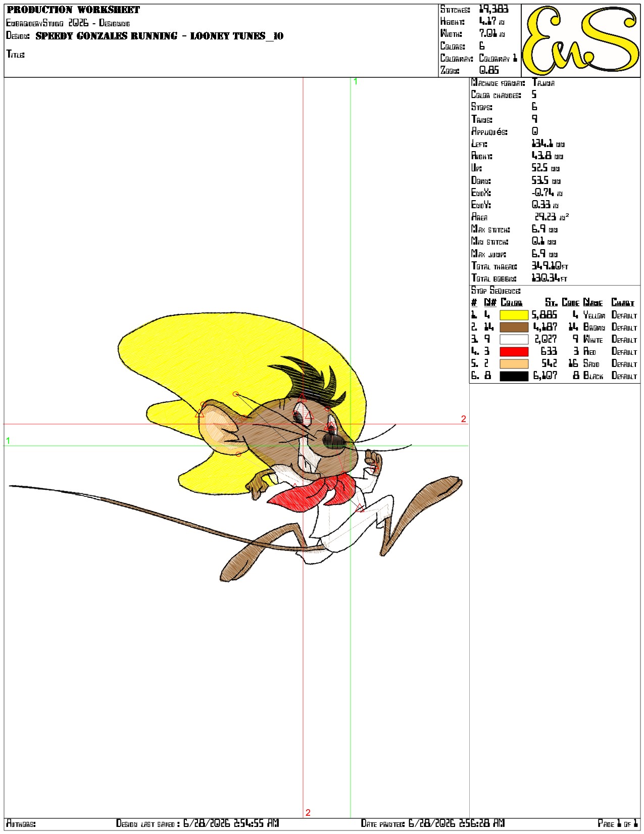This screenshot has width=644, height=834.
Task: Click the Yellow thread name
Action: (x=594, y=315)
